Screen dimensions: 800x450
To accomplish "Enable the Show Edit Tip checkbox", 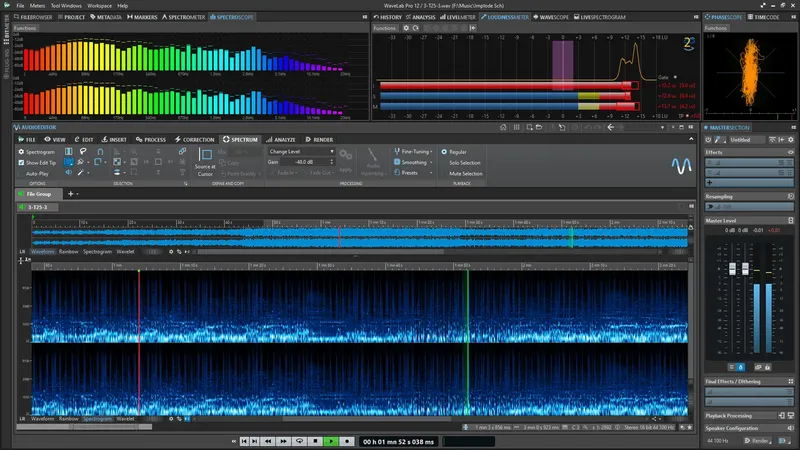I will 22,162.
